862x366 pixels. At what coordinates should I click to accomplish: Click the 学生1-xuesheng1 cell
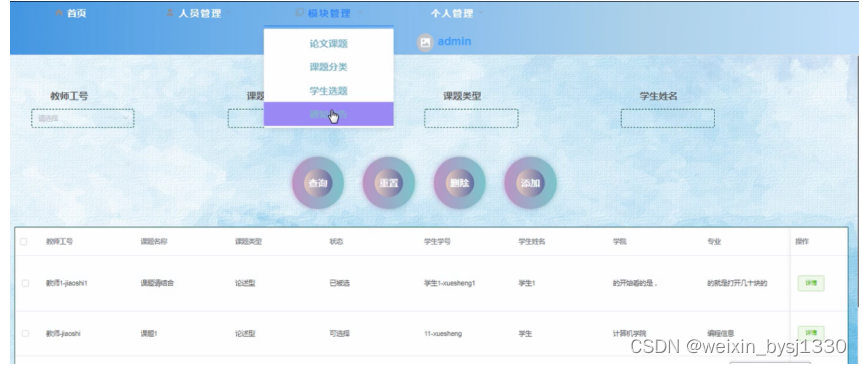point(450,284)
